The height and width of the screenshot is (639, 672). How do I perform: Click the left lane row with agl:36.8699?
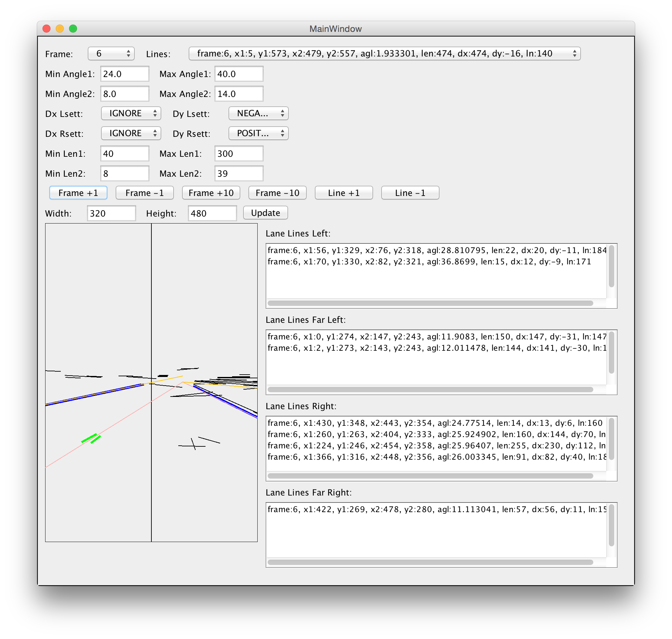click(429, 262)
